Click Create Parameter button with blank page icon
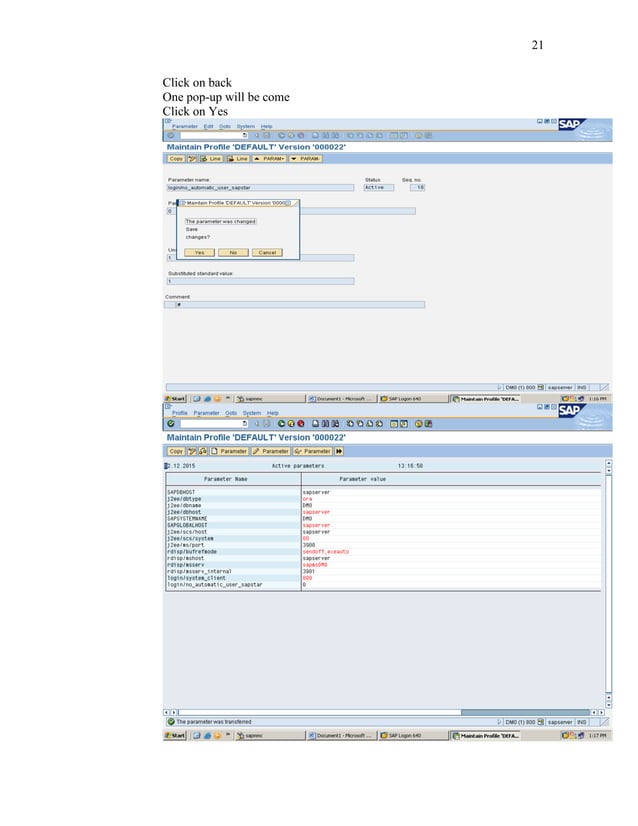This screenshot has width=638, height=826. (229, 451)
